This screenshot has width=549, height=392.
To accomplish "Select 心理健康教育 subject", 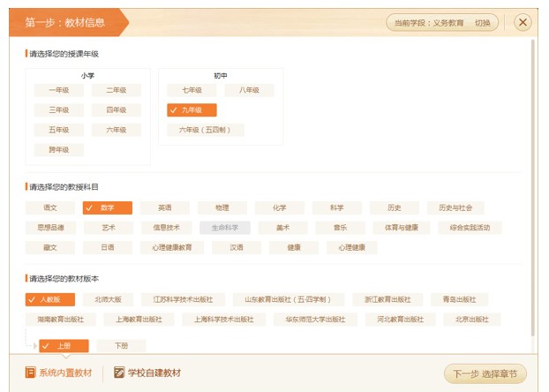I will click(x=172, y=248).
